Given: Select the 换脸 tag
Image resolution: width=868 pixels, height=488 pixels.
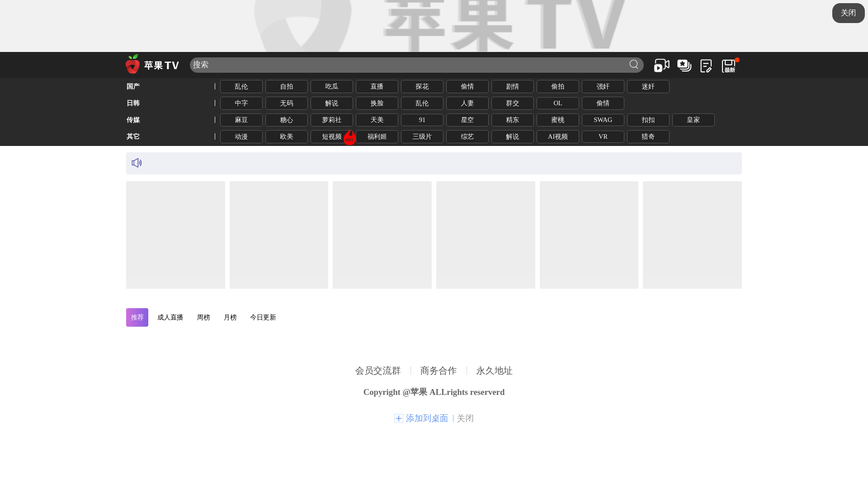Looking at the screenshot, I should click(x=377, y=103).
